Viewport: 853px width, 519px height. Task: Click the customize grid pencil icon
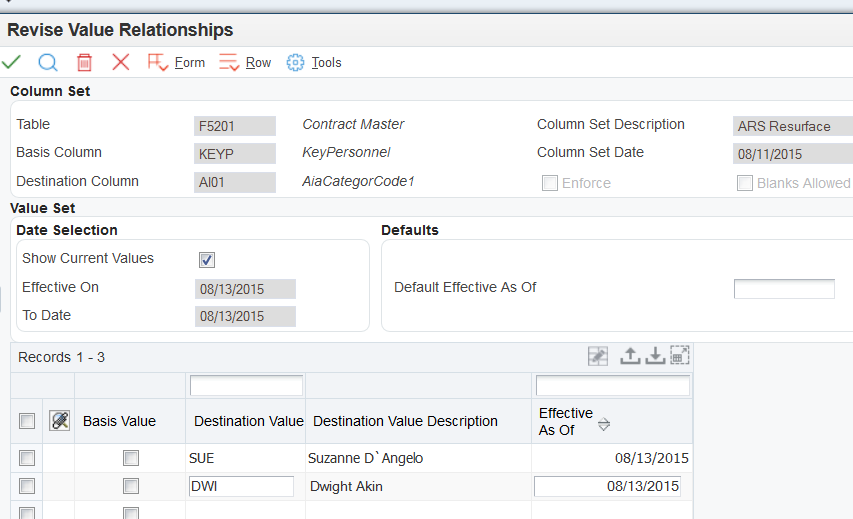pos(598,356)
